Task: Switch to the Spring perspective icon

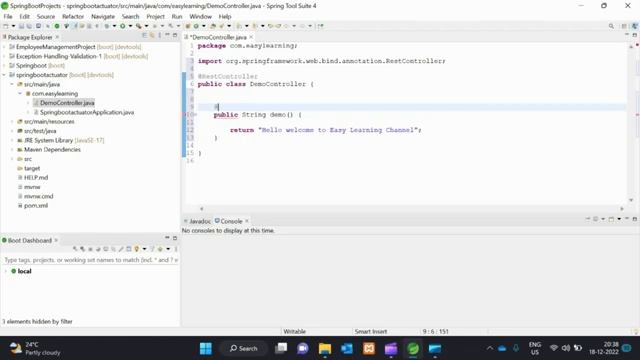Action: coord(634,26)
